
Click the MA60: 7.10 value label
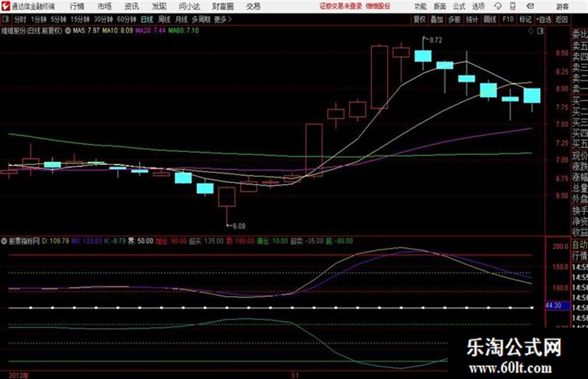coord(184,30)
